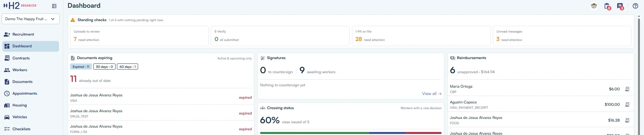Click the Housing building icon

tap(7, 105)
